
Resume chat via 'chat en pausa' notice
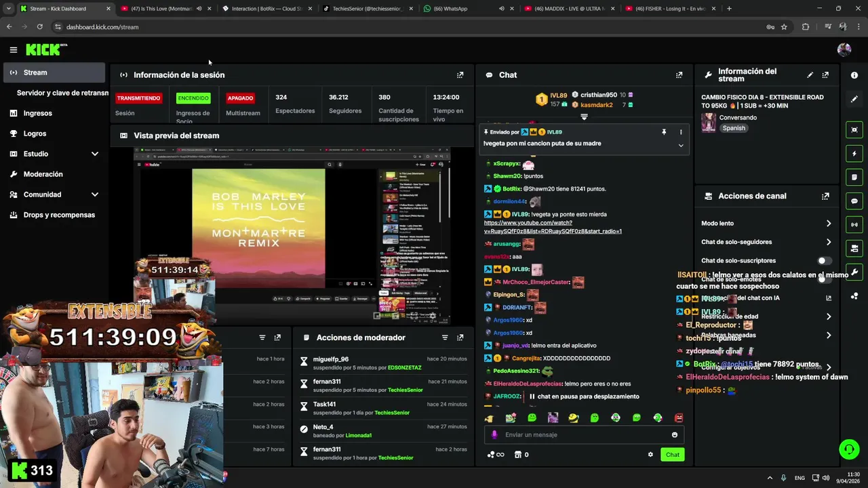point(585,396)
